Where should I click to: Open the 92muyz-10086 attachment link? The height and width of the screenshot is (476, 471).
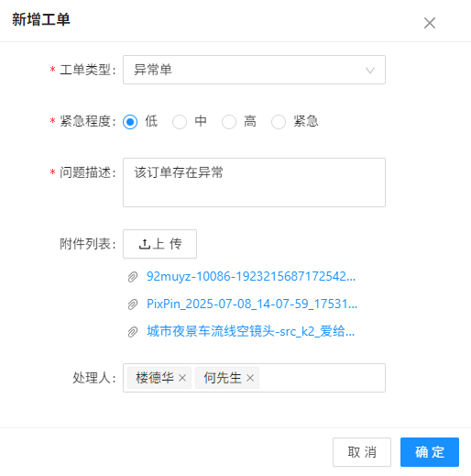(x=251, y=276)
